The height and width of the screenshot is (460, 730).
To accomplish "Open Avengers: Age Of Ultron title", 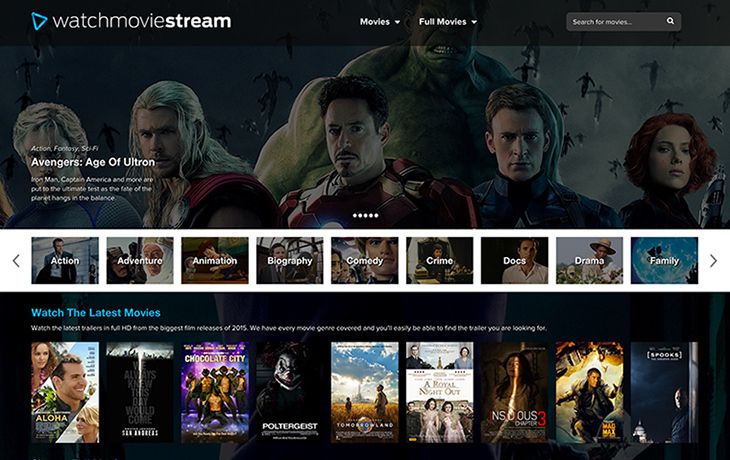I will click(x=93, y=162).
